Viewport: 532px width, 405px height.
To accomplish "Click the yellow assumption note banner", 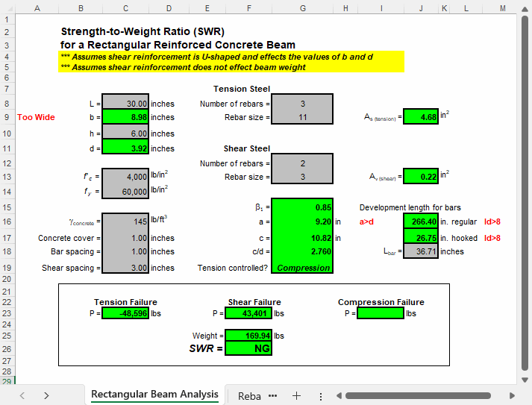I will tap(231, 62).
